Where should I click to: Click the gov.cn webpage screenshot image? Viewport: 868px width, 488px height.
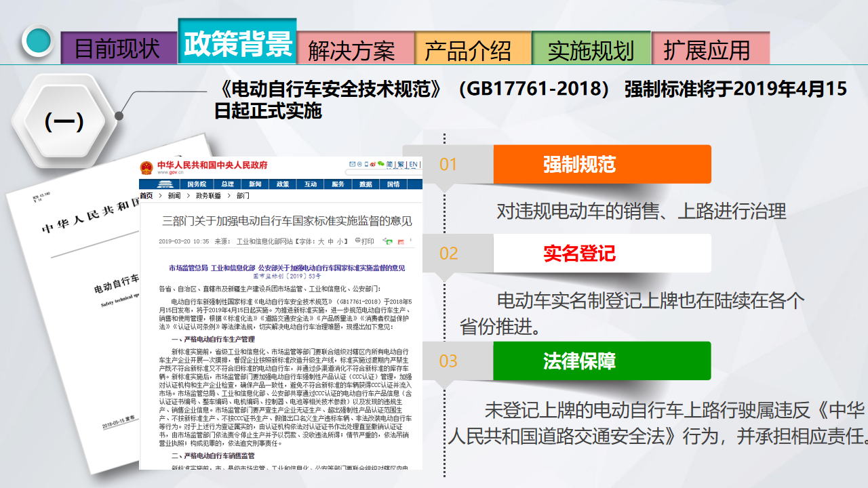281,312
